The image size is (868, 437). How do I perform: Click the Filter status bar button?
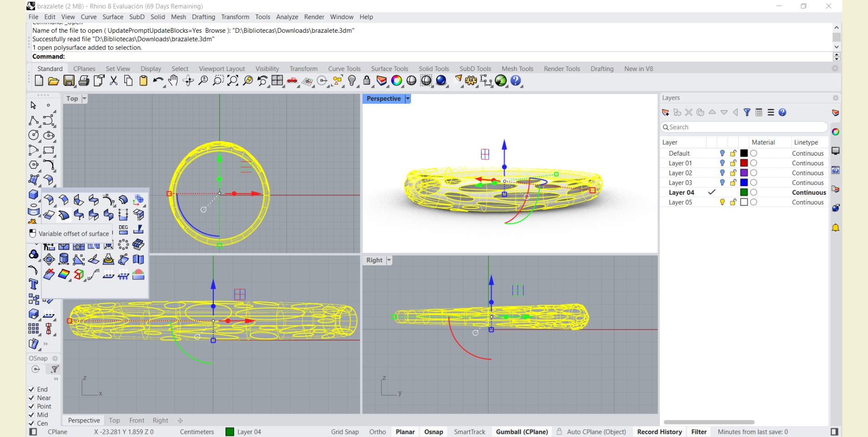coord(699,432)
